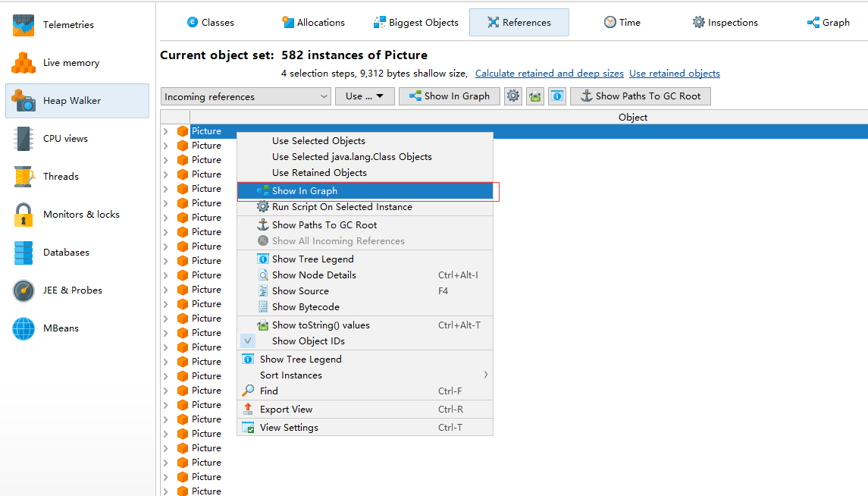Open JEE & Probes section

click(77, 290)
